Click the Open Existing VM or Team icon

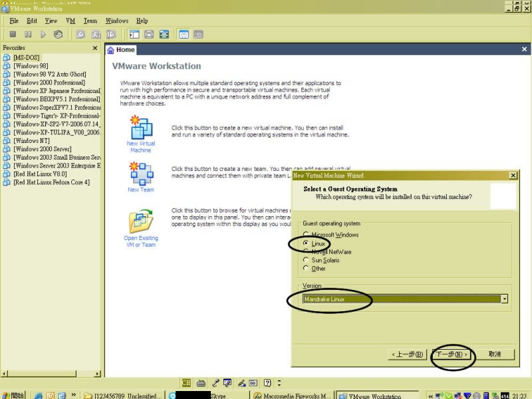[141, 221]
